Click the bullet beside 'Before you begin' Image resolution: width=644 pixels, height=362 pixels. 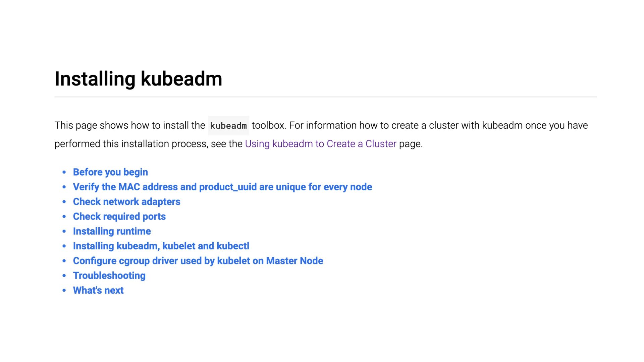pyautogui.click(x=64, y=172)
